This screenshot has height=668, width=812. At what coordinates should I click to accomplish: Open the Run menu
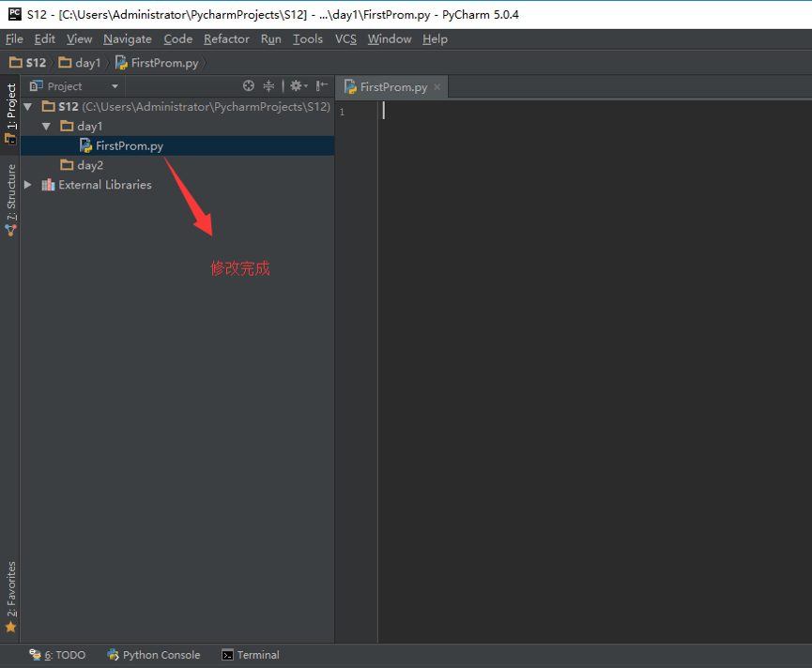pos(271,38)
